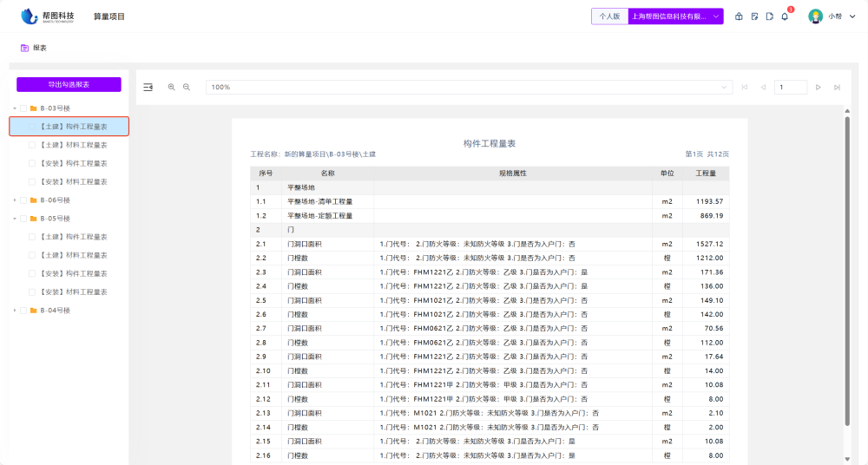Tick the B-03号楼 folder checkbox
Screen dimensions: 868x465
point(23,108)
